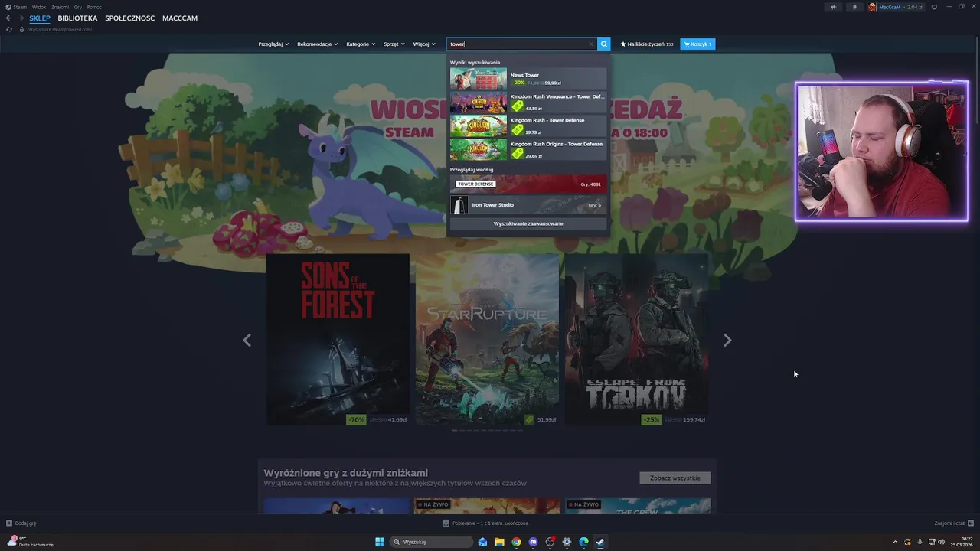The width and height of the screenshot is (980, 551).
Task: Go forward with the right arrow
Action: pyautogui.click(x=21, y=18)
